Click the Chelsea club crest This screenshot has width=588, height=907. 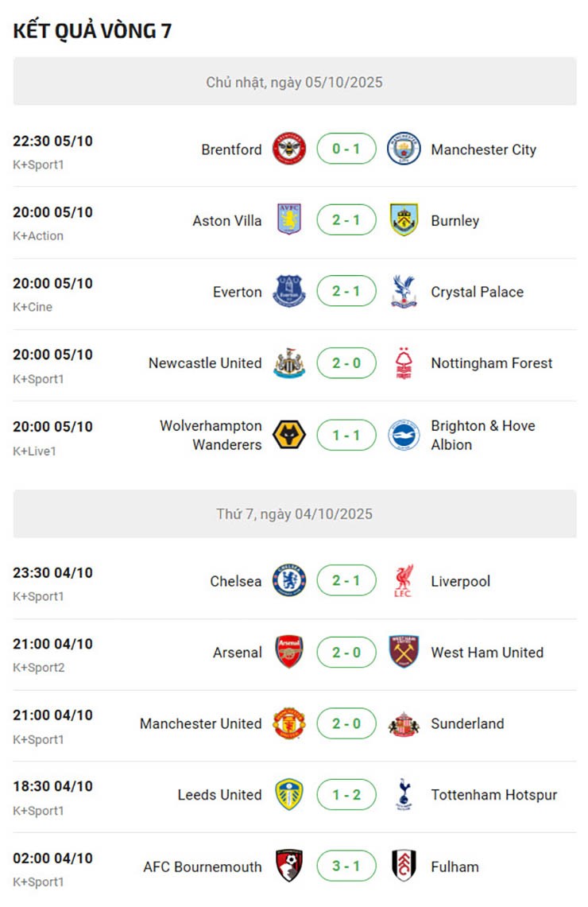click(x=289, y=581)
